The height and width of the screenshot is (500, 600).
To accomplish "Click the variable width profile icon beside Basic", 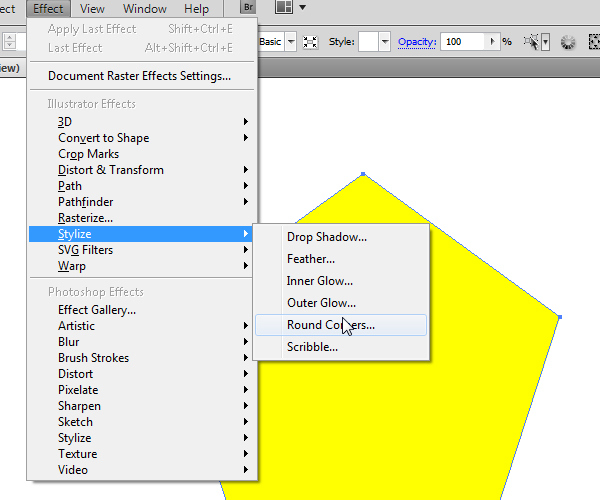I will [310, 42].
